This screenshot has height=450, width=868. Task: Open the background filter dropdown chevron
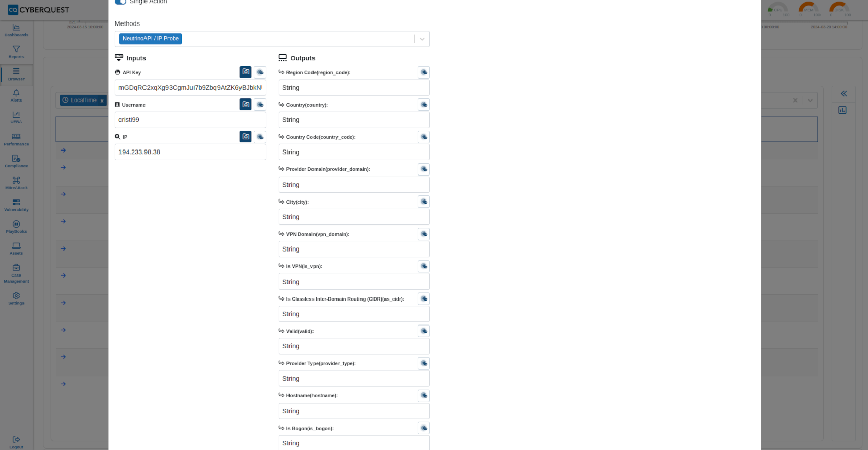(810, 101)
